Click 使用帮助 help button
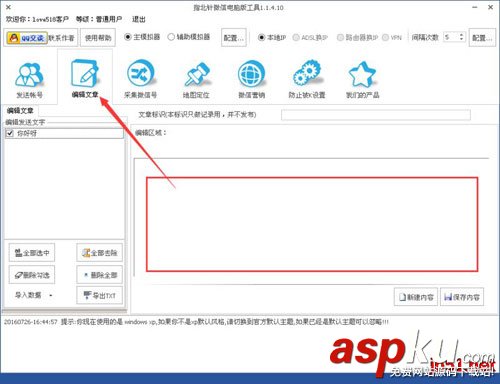 click(x=98, y=38)
